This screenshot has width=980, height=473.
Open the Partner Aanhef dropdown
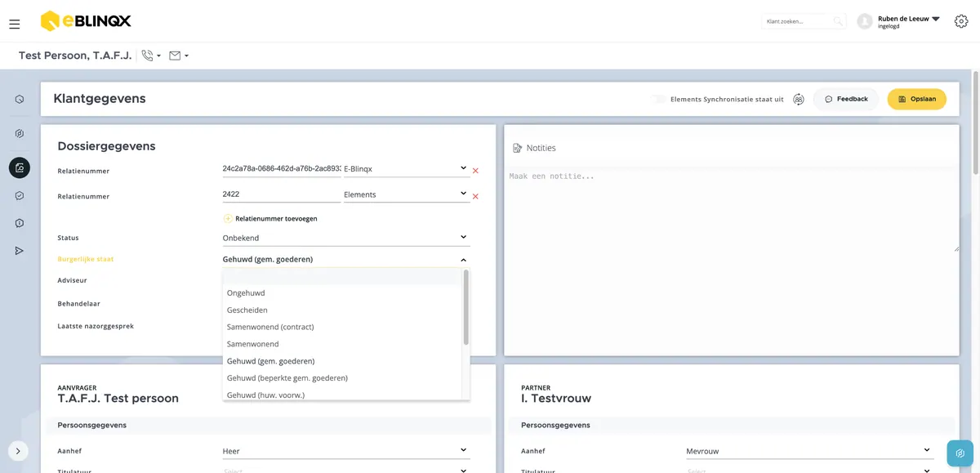(x=809, y=451)
